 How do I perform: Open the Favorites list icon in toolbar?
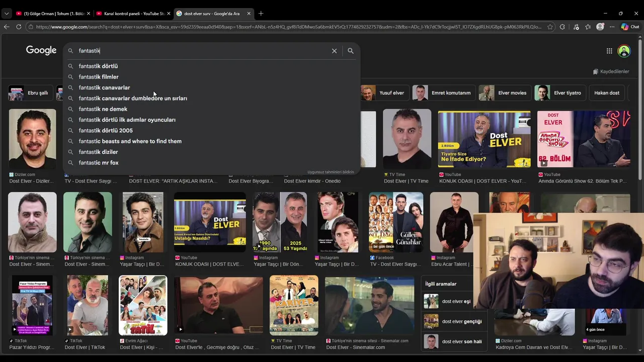(x=588, y=27)
